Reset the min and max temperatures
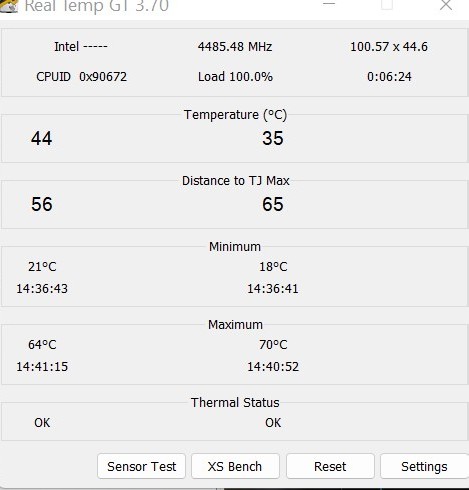 pos(330,466)
